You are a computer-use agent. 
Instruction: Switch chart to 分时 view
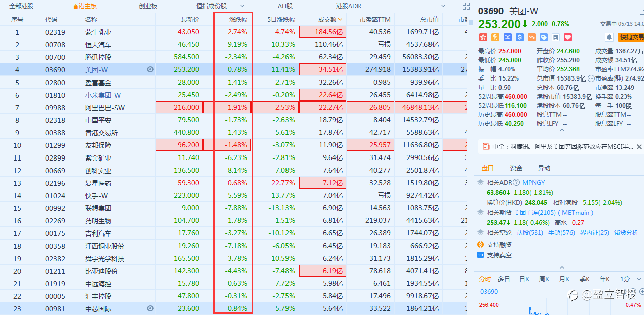click(485, 279)
